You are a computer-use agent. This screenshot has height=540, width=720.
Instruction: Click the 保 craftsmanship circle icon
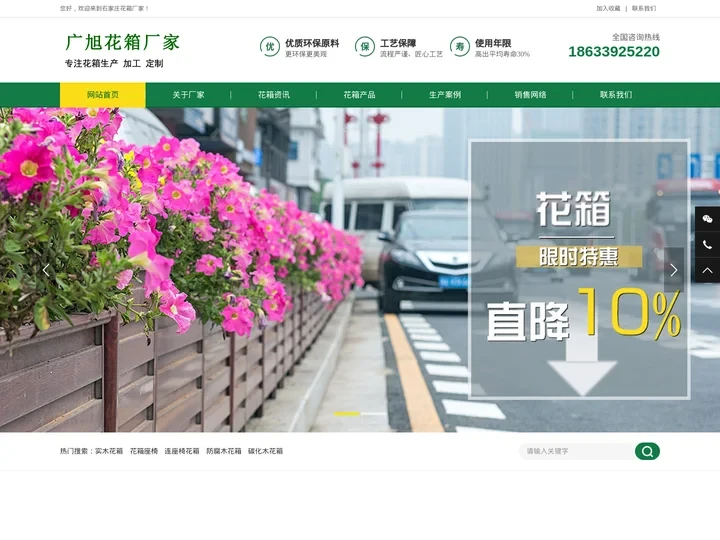(365, 46)
